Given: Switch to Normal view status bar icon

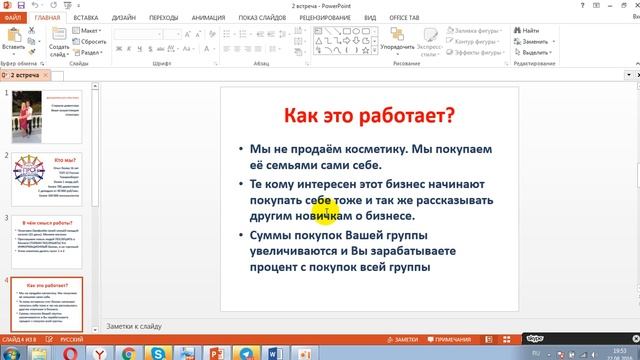Looking at the screenshot, I should point(489,340).
